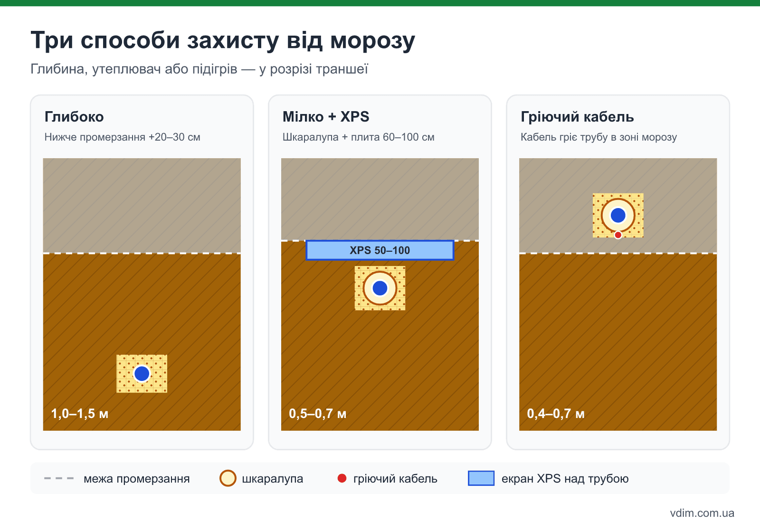The width and height of the screenshot is (760, 532).
Task: Click the shell circle legend icon
Action: [x=228, y=478]
